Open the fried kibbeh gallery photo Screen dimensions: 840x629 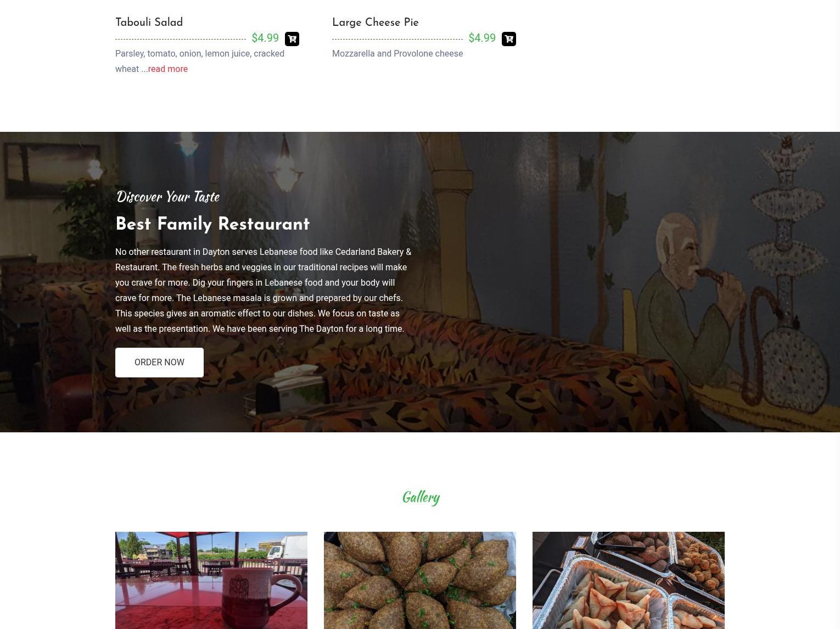pyautogui.click(x=420, y=580)
